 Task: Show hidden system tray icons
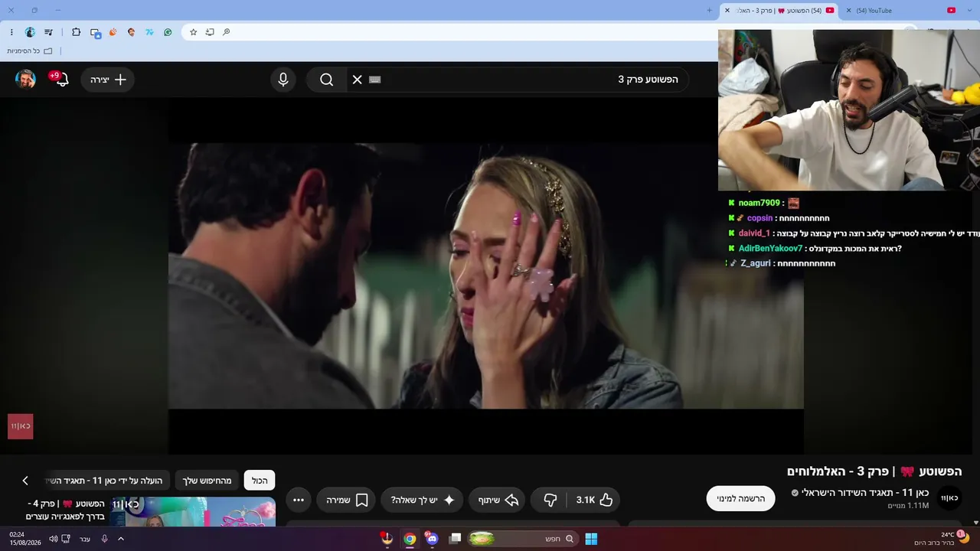click(x=120, y=539)
